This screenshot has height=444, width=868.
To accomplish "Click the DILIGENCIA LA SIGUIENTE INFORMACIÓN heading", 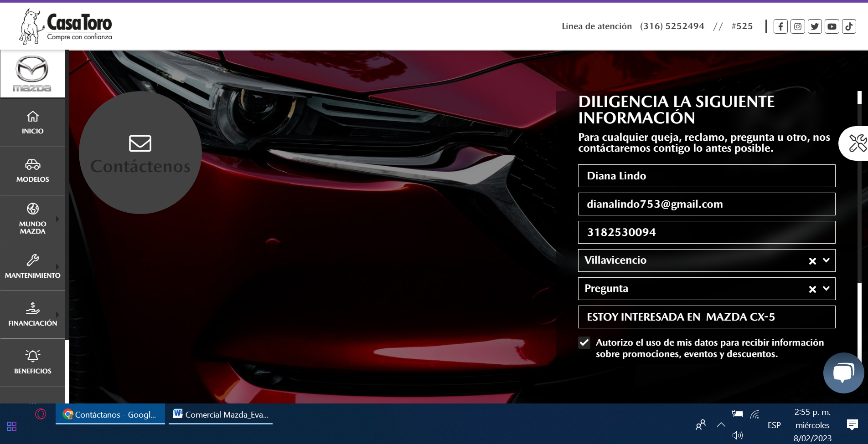I will coord(677,109).
